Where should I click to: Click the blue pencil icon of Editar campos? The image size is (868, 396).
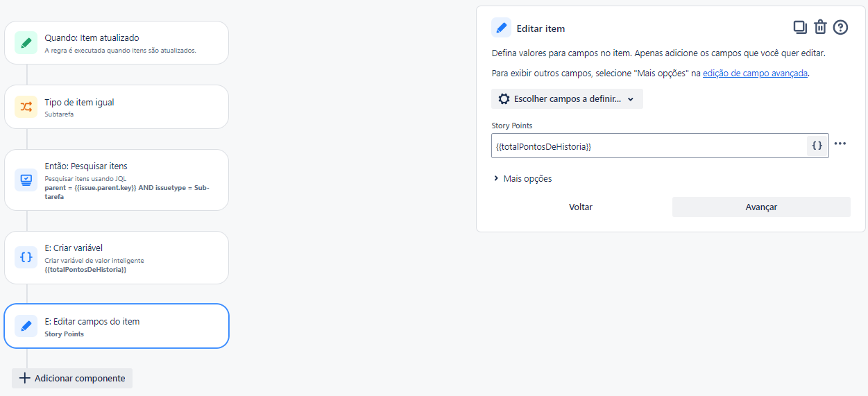pos(26,326)
